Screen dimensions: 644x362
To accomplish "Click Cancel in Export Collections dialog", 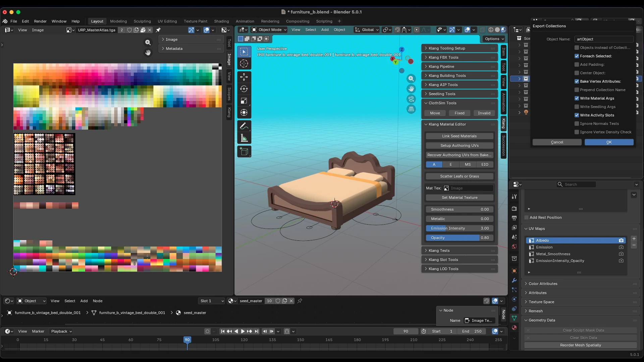I will pos(557,142).
